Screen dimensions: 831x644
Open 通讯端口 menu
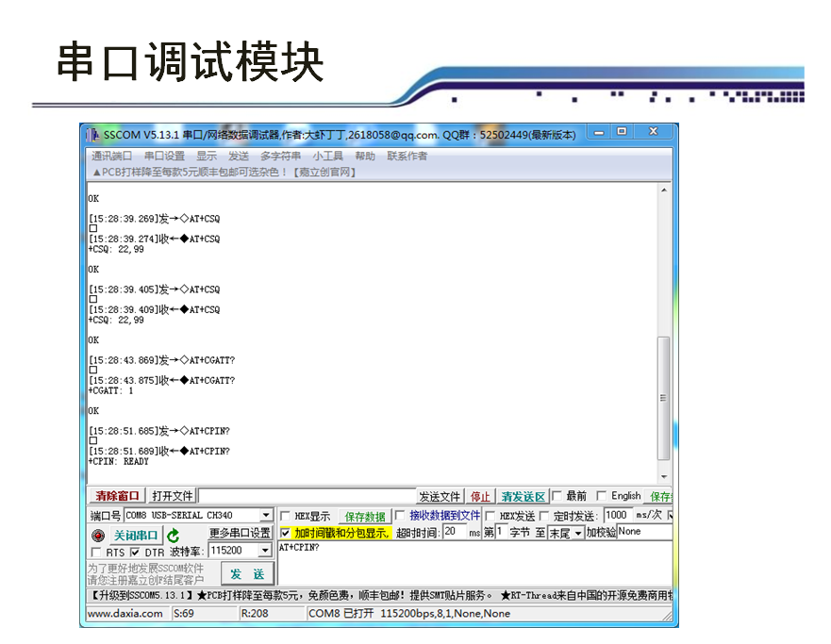111,156
